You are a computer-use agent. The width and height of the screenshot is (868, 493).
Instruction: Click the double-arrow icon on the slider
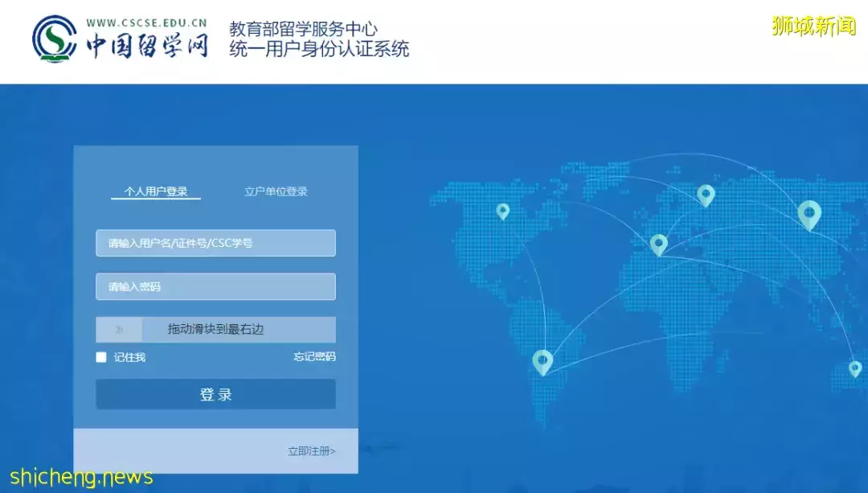(119, 329)
